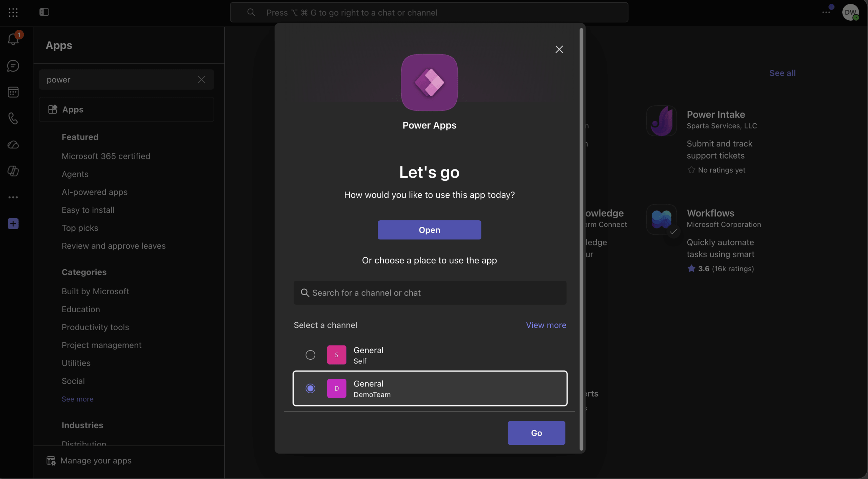Viewport: 868px width, 479px height.
Task: Open Productivity tools category
Action: 95,327
